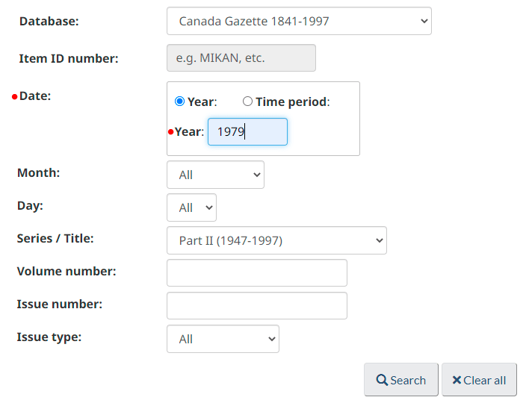Focus the Year field containing 1979
Screen dimensions: 532x409
pos(247,132)
